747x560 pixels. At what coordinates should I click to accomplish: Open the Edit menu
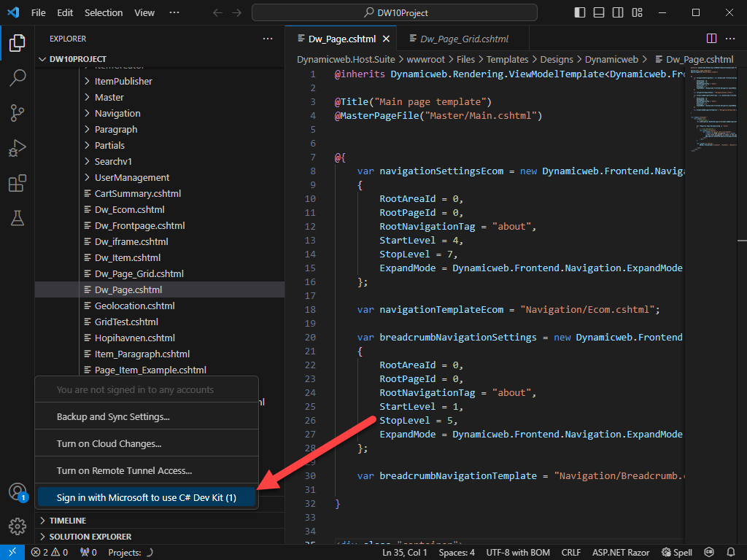click(65, 13)
